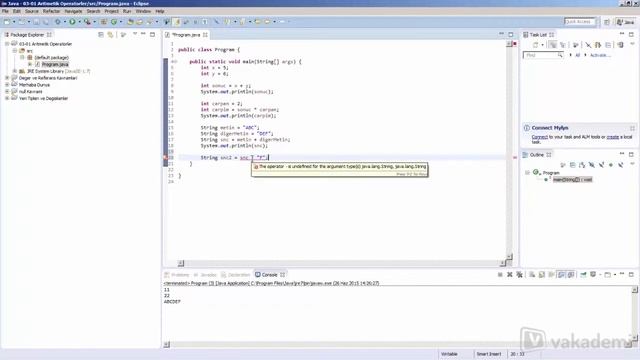640x360 pixels.
Task: Open the Run menu
Action: point(127,11)
